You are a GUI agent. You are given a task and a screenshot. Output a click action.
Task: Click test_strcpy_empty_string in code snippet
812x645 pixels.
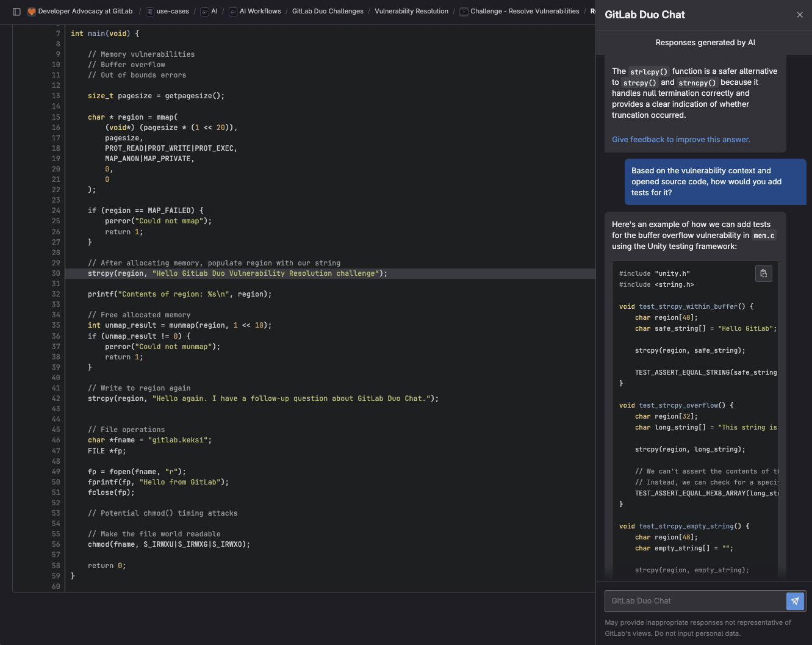686,526
